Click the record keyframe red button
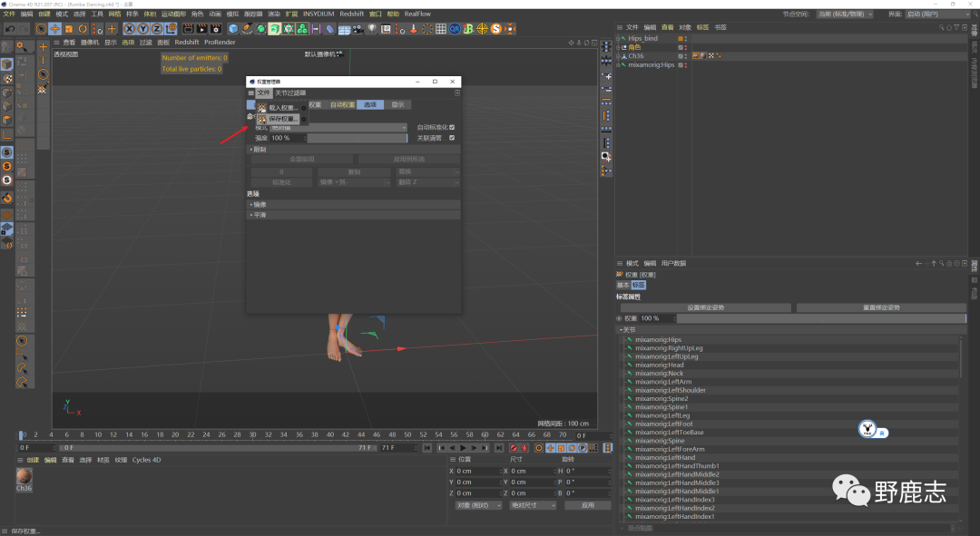This screenshot has width=980, height=536. pos(514,448)
